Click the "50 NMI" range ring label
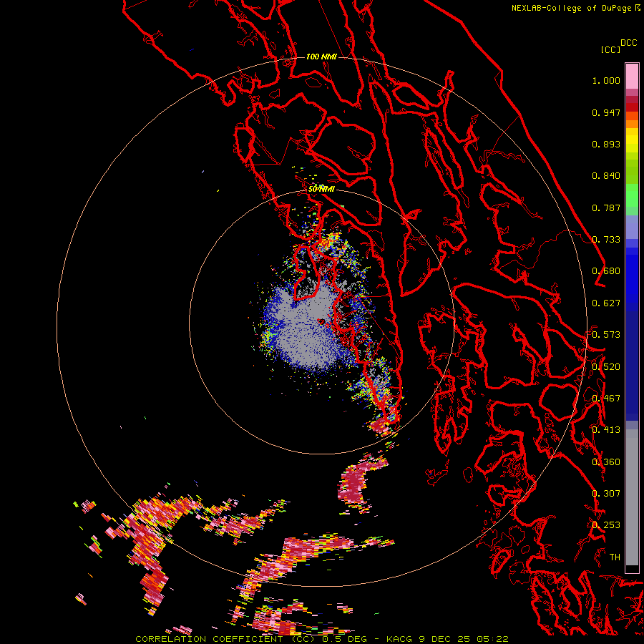 click(321, 189)
